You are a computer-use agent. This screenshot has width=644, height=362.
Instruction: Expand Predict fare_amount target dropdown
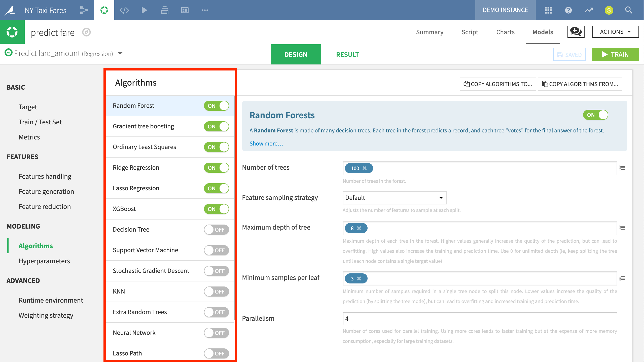tap(121, 54)
